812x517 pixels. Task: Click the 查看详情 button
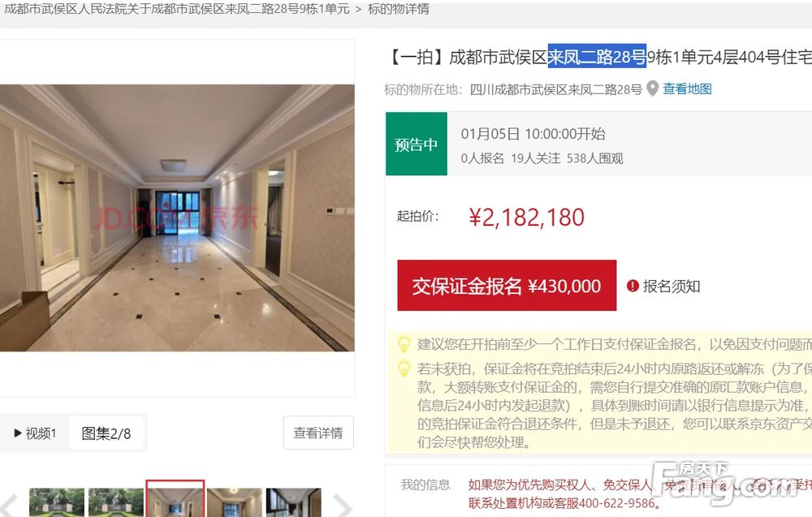(x=318, y=433)
